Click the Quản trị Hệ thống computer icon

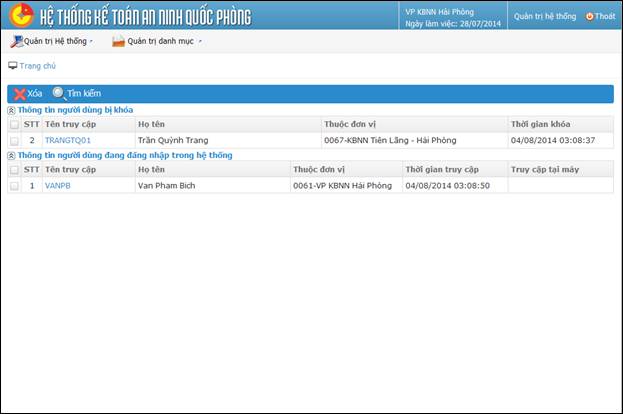[17, 41]
